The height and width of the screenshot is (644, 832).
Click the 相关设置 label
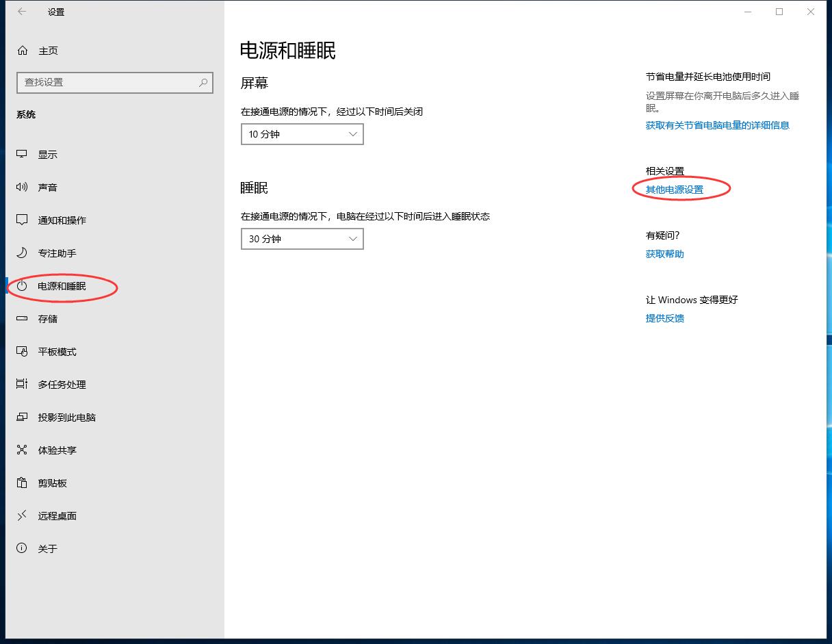665,171
